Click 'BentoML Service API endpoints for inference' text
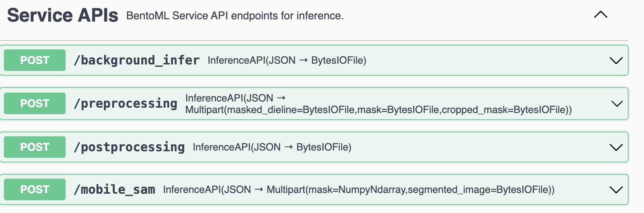 tap(235, 16)
